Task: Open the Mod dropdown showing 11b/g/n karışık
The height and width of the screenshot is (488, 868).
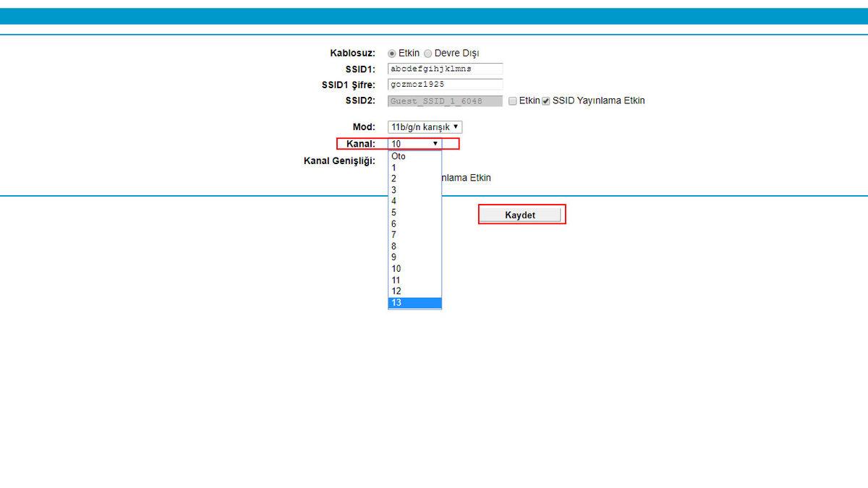Action: [x=425, y=127]
